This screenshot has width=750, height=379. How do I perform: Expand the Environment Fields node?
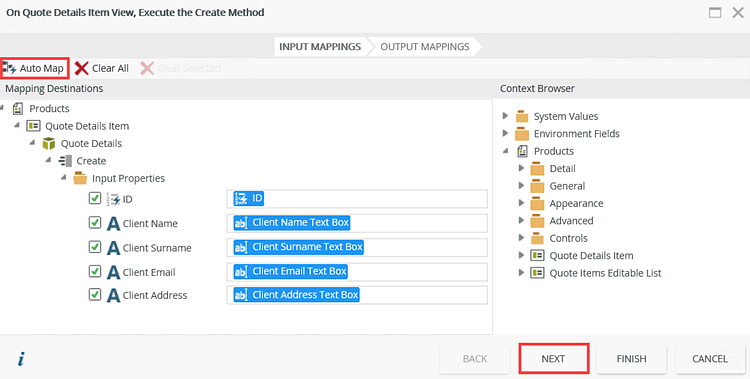click(x=506, y=133)
